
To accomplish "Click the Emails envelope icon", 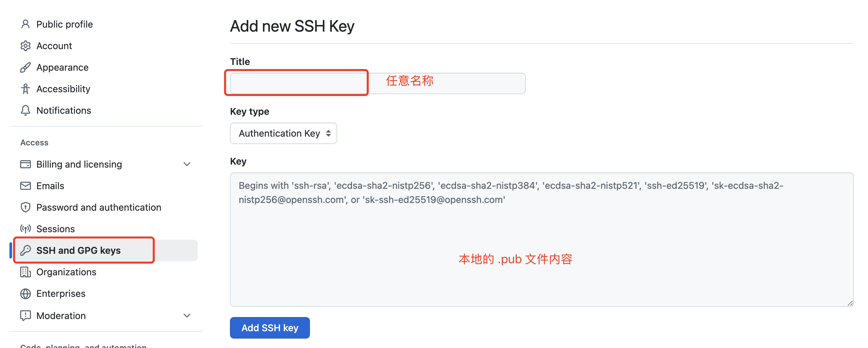I will (x=26, y=186).
